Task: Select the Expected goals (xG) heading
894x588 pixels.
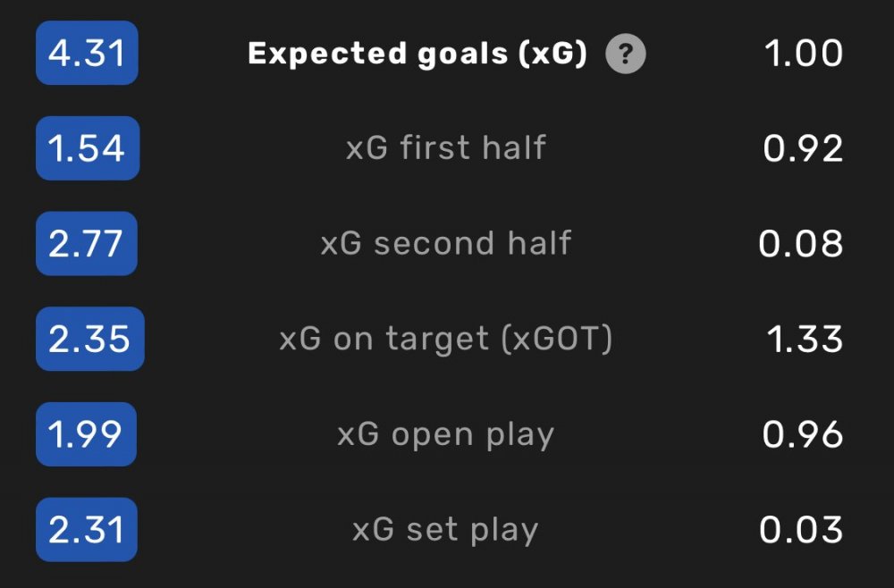Action: point(417,55)
